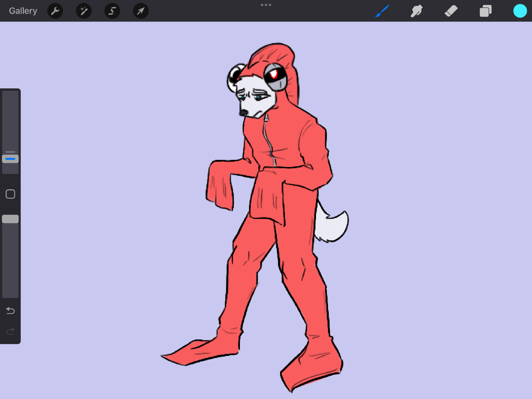Click the red glowing eye on headphone
This screenshot has height=399, width=532.
[274, 74]
